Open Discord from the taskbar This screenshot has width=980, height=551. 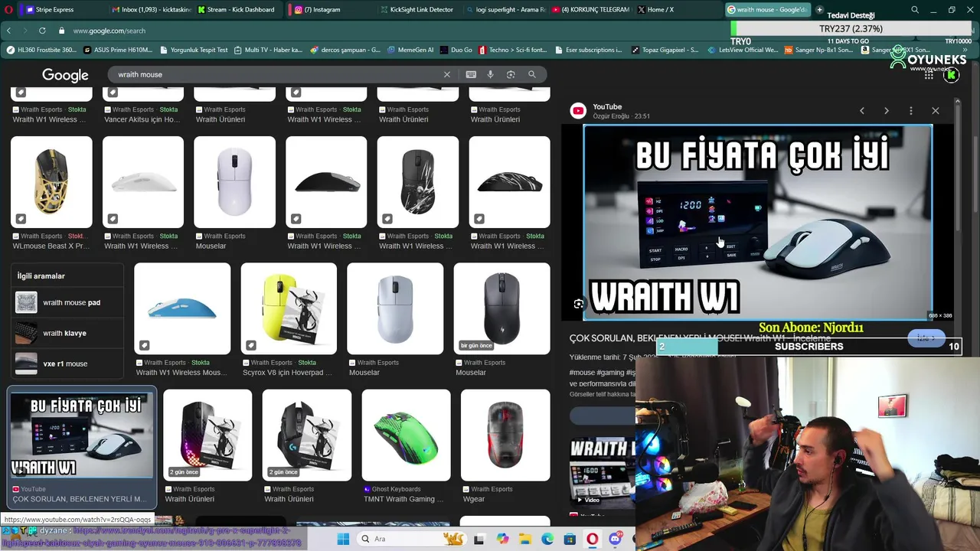615,539
